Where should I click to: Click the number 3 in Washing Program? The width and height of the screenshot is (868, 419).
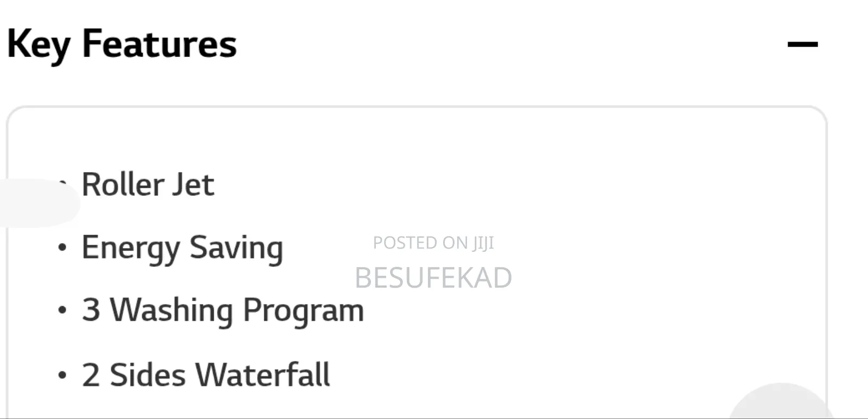coord(91,310)
